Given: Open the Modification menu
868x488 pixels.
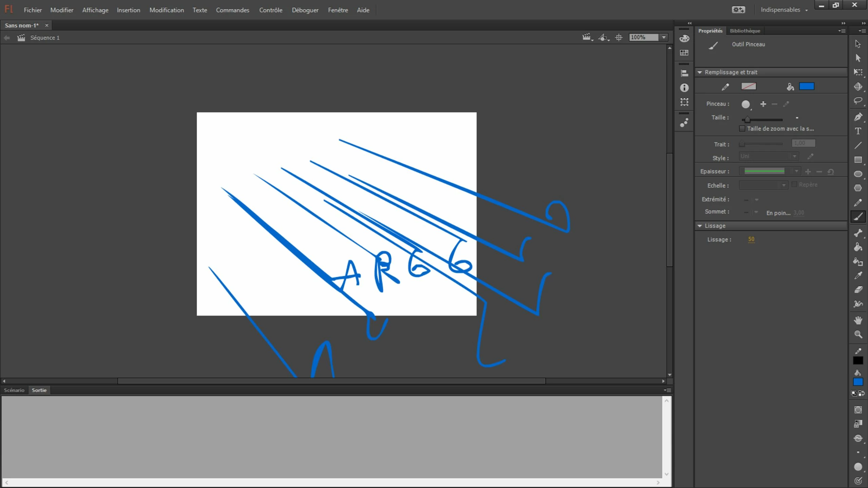Looking at the screenshot, I should (166, 10).
